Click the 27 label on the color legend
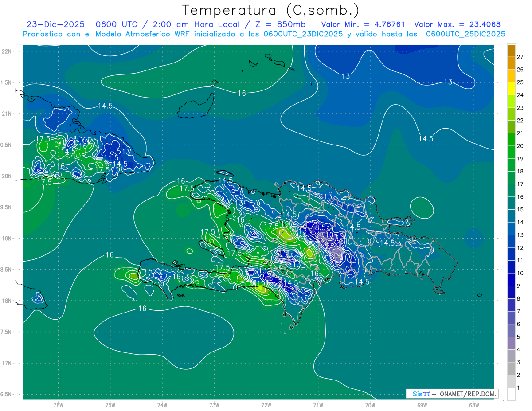The height and width of the screenshot is (411, 532). point(520,57)
